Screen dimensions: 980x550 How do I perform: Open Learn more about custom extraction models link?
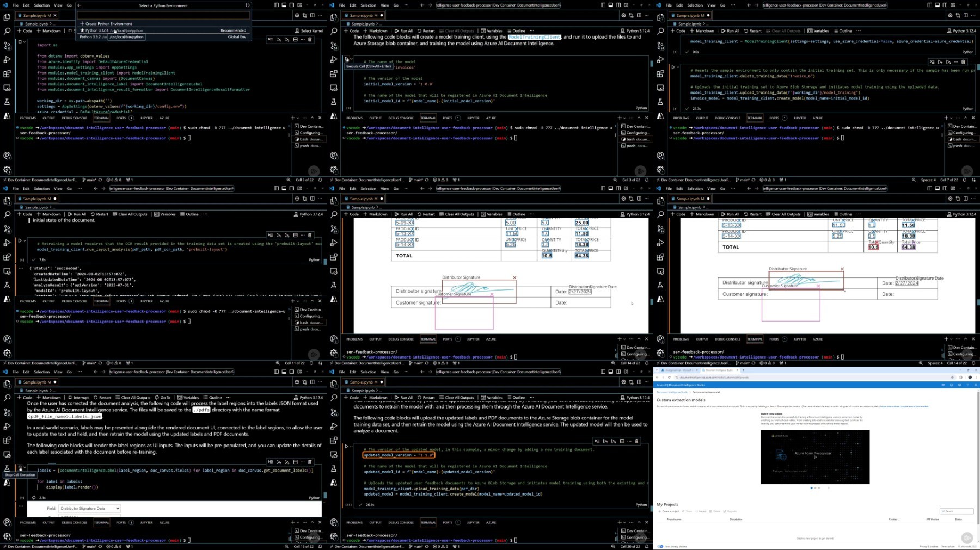(x=904, y=406)
